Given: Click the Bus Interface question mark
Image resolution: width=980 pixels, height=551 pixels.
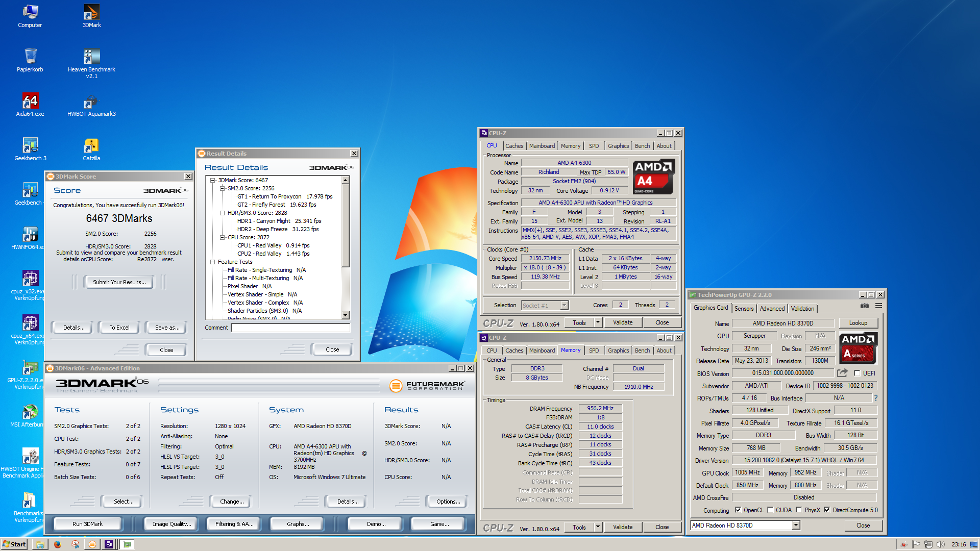Looking at the screenshot, I should pos(876,398).
